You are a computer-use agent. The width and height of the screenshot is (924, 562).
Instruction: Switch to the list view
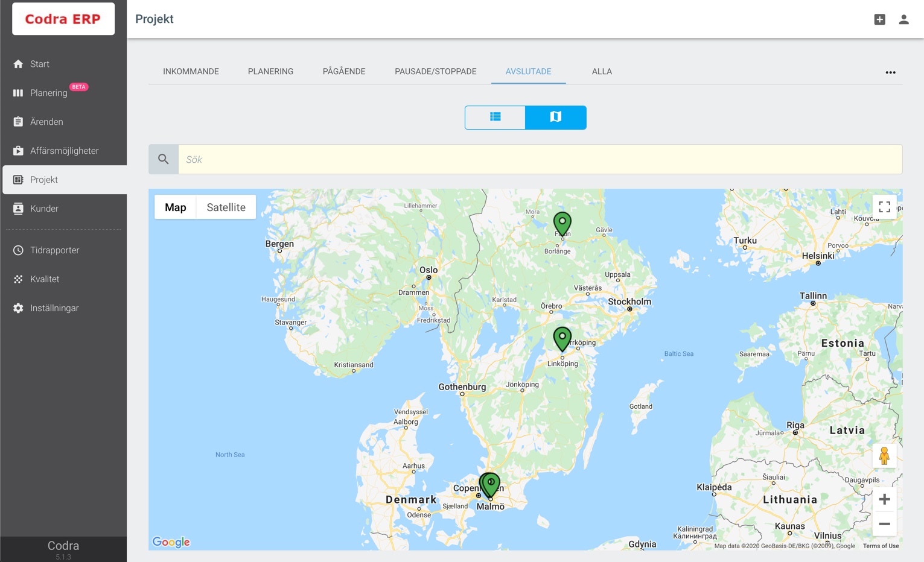tap(495, 117)
